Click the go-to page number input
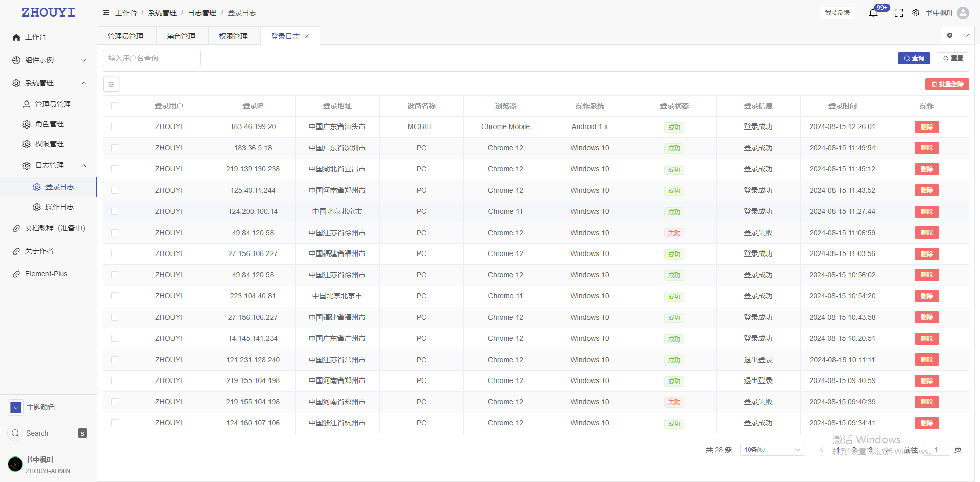The height and width of the screenshot is (482, 980). [936, 450]
